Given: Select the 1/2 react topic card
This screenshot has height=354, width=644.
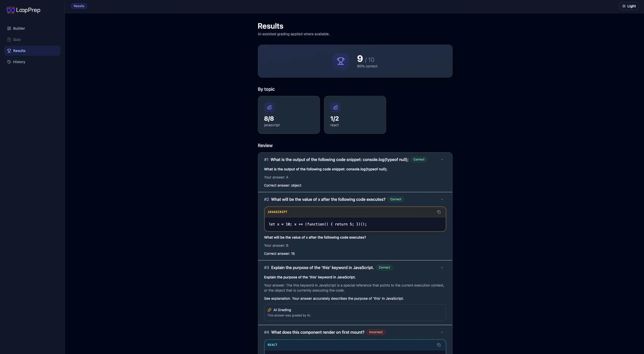Looking at the screenshot, I should pyautogui.click(x=355, y=115).
